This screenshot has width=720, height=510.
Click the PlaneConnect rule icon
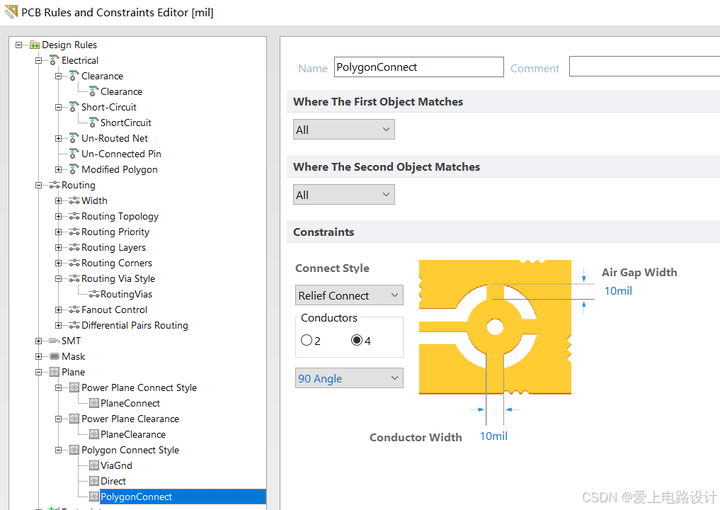pos(94,403)
